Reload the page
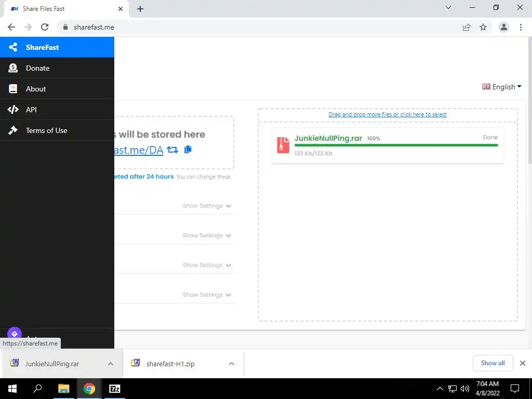The width and height of the screenshot is (532, 399). pos(45,27)
